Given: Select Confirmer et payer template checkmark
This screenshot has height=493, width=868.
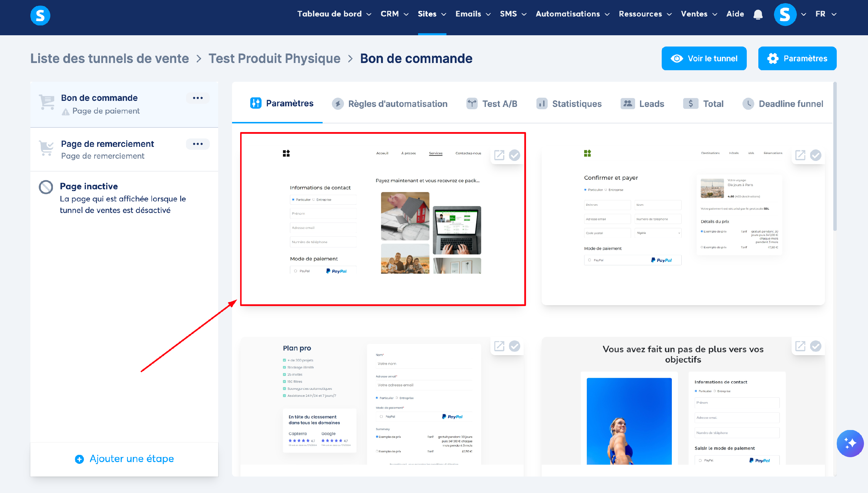Looking at the screenshot, I should pos(815,155).
